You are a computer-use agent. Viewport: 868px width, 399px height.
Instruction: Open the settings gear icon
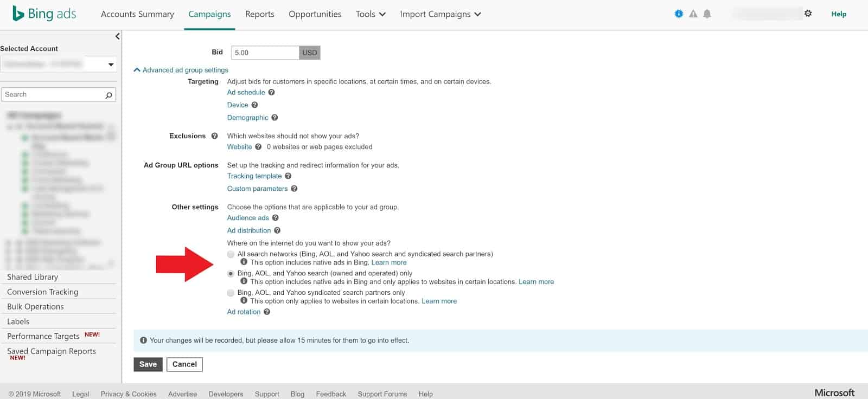(808, 14)
